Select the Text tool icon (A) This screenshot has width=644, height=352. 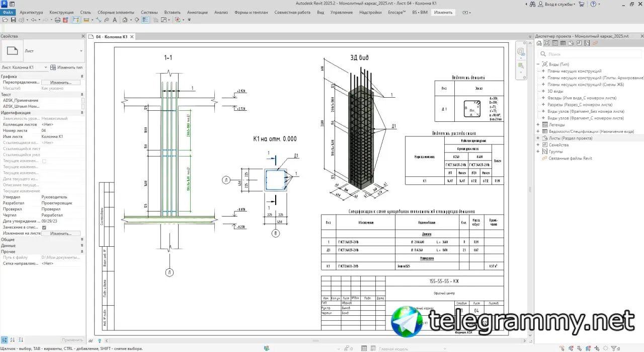(115, 20)
